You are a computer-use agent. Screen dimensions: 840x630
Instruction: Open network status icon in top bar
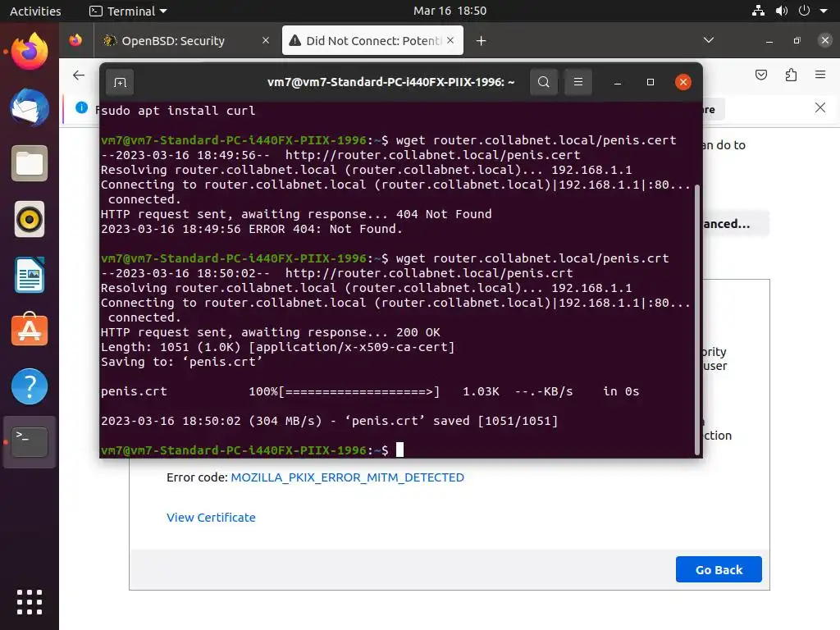click(x=758, y=11)
